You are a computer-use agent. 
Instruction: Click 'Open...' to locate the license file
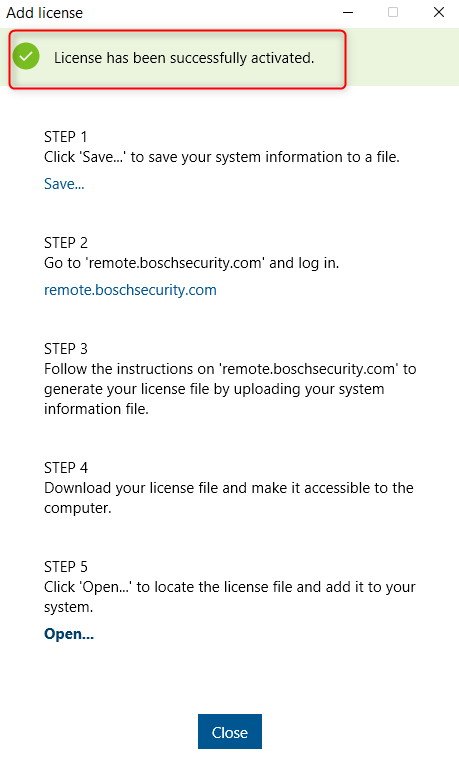[69, 634]
